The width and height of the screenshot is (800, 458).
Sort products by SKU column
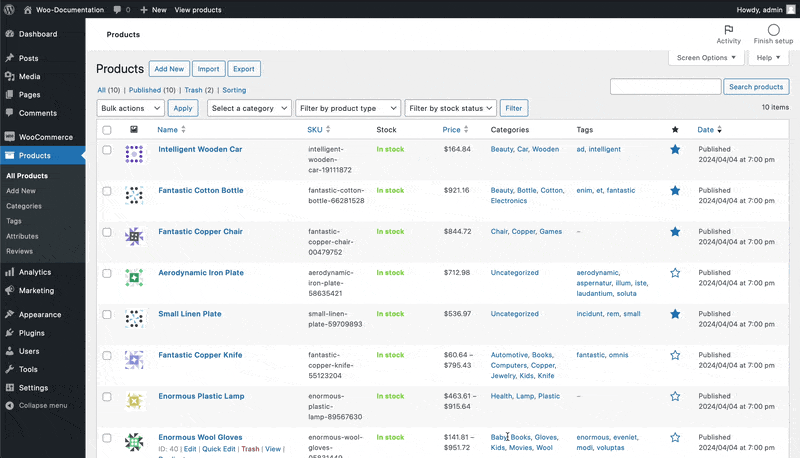[318, 130]
